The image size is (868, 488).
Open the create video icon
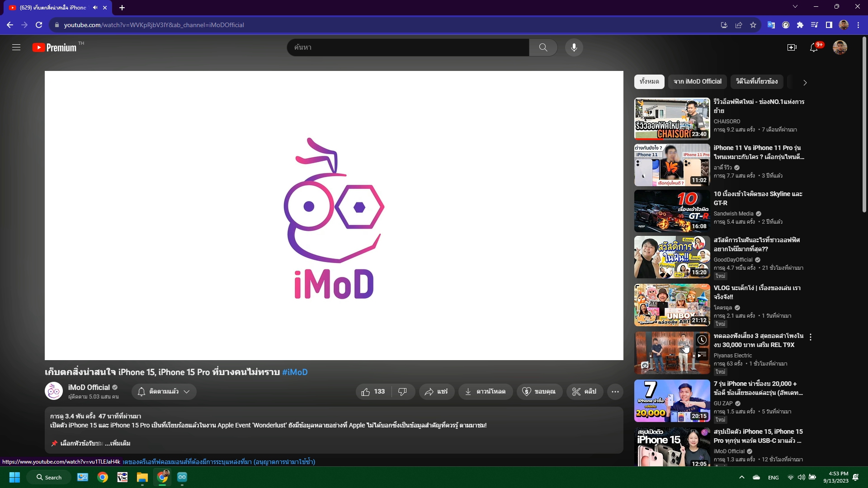[792, 47]
